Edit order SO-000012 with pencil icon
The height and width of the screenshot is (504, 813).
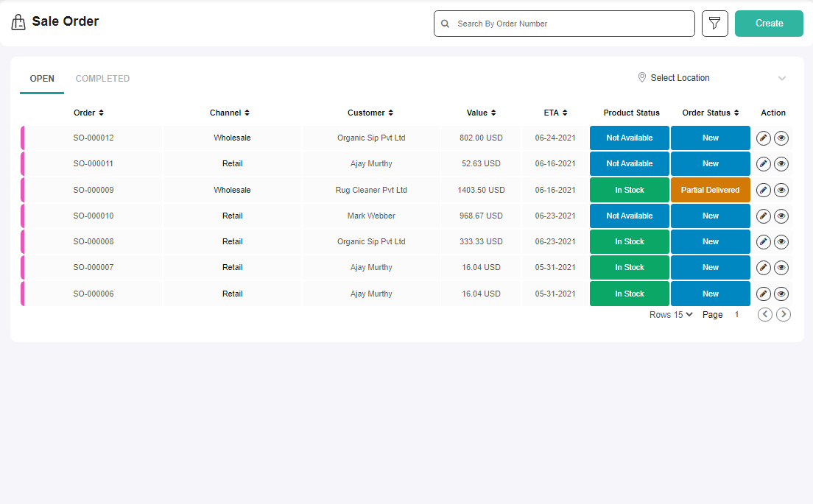pyautogui.click(x=763, y=138)
